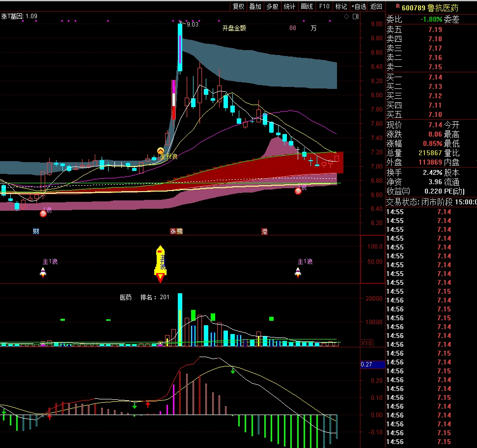Image resolution: width=477 pixels, height=448 pixels.
Task: Select the 多股 multi-stock view
Action: click(272, 6)
